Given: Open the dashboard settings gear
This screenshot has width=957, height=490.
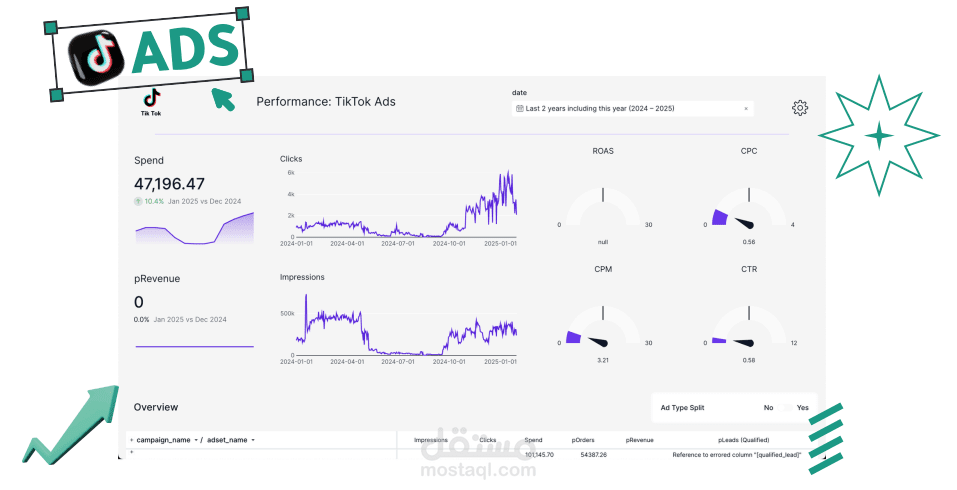Looking at the screenshot, I should [x=800, y=108].
